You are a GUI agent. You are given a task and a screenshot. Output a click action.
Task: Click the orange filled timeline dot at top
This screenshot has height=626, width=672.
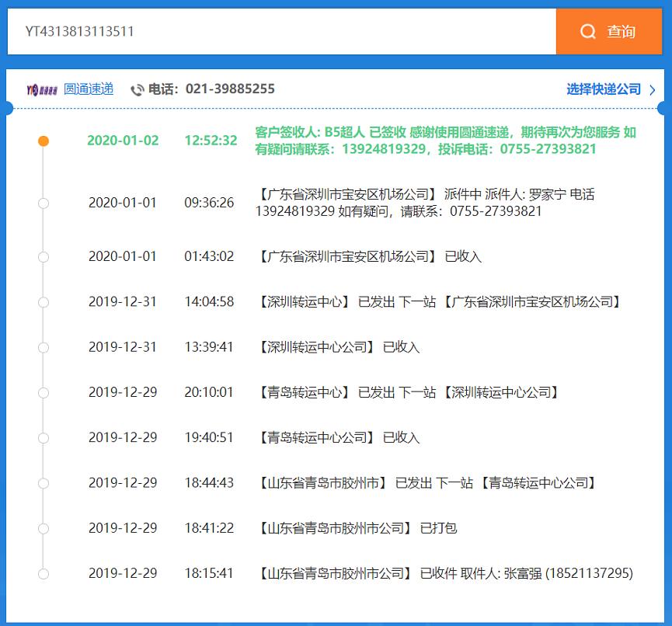click(44, 141)
